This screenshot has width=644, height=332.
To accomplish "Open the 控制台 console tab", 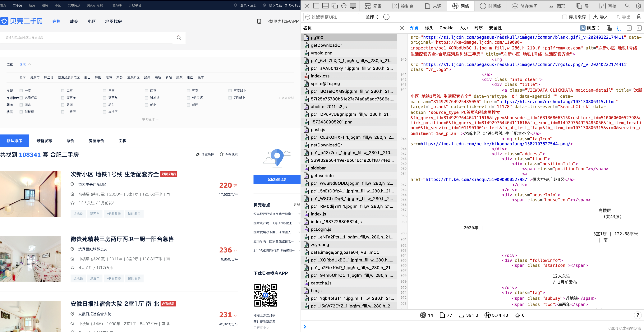I will click(403, 6).
